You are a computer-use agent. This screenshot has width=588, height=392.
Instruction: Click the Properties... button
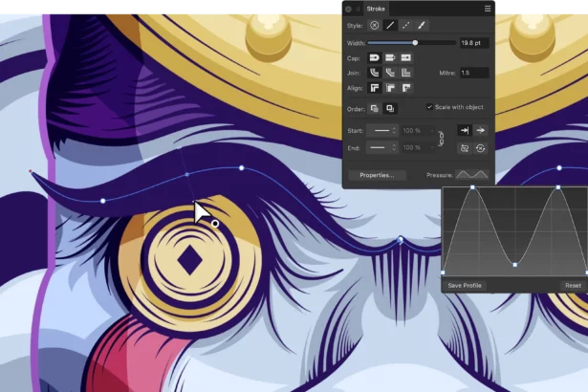coord(377,175)
